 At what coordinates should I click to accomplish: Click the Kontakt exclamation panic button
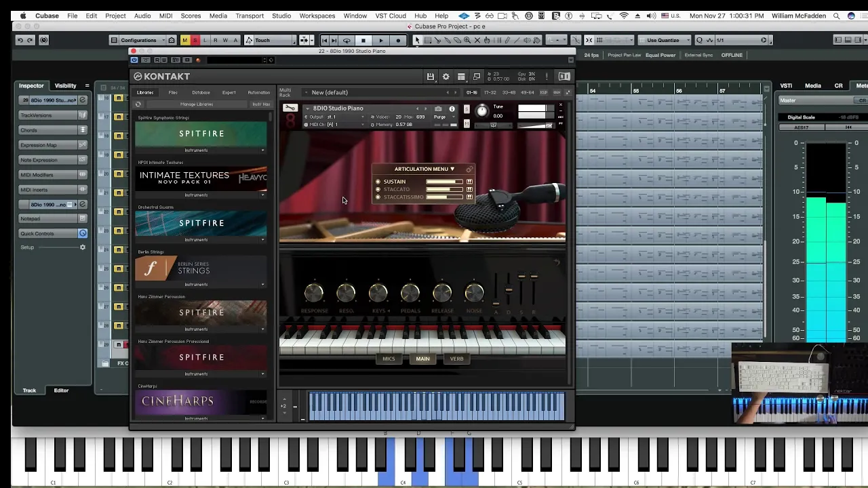pyautogui.click(x=547, y=77)
